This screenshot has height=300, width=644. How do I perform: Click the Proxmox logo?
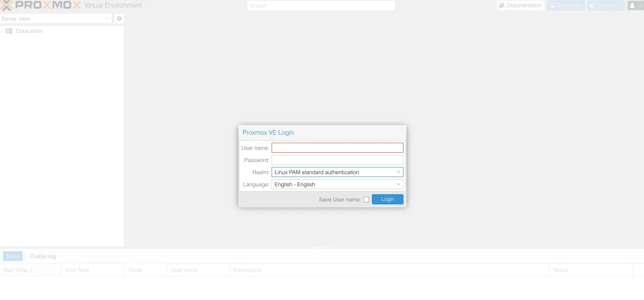pyautogui.click(x=40, y=5)
